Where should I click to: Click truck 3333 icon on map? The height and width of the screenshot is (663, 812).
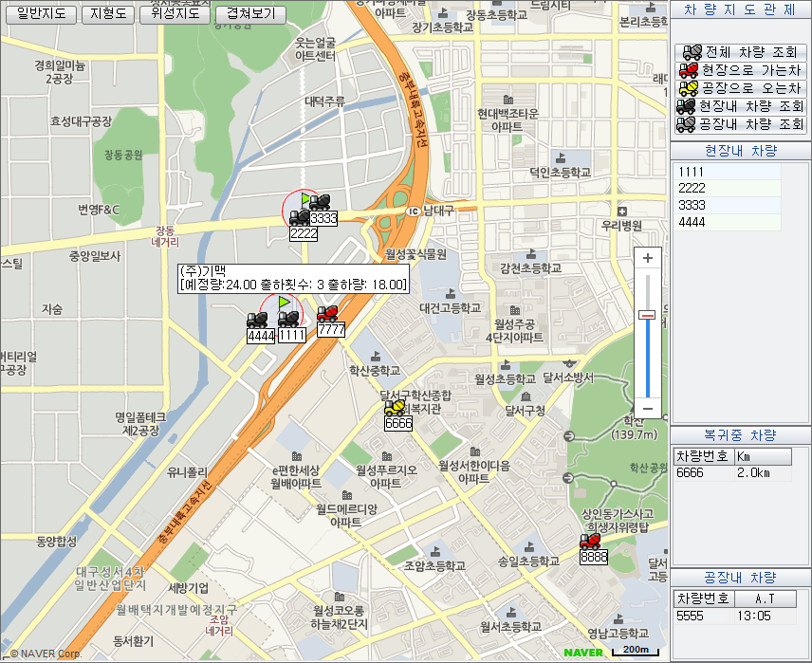pos(321,202)
